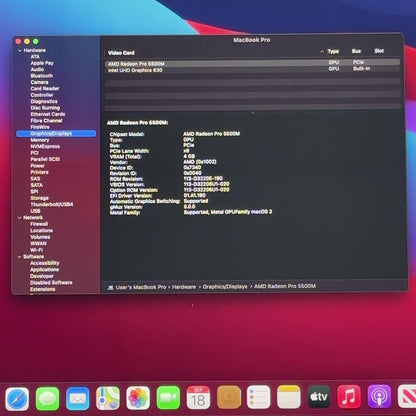Select Card Reader in sidebar
Viewport: 416px width, 416px height.
(45, 89)
